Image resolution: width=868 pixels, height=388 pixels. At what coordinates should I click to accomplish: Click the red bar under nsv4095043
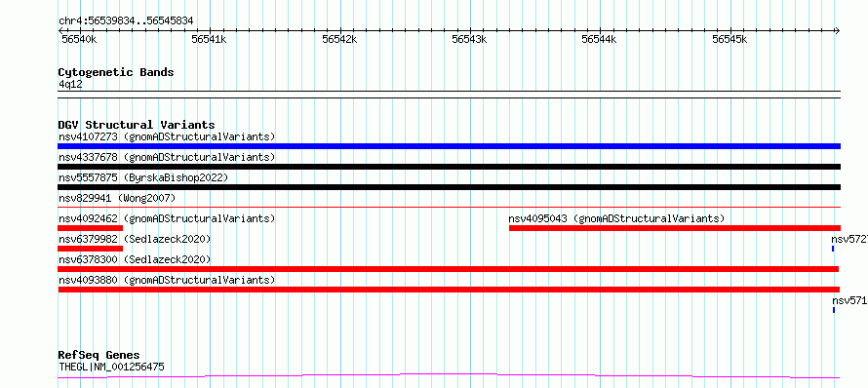pos(675,228)
